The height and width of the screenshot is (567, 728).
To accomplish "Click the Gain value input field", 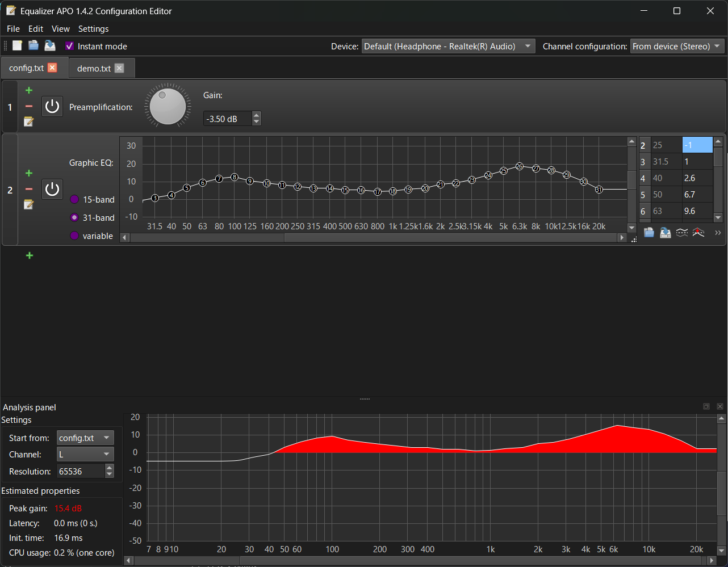I will tap(228, 119).
